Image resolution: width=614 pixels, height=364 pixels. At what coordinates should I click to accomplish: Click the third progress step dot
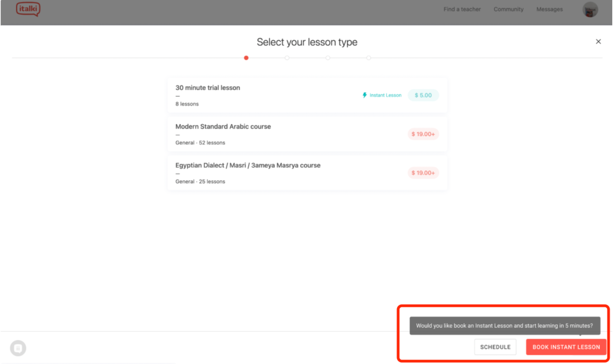point(328,58)
